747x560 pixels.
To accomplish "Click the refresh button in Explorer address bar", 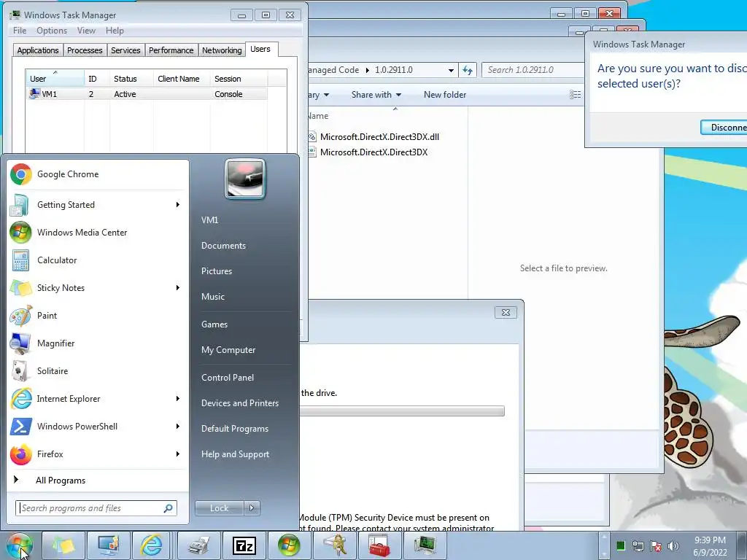I will [468, 71].
